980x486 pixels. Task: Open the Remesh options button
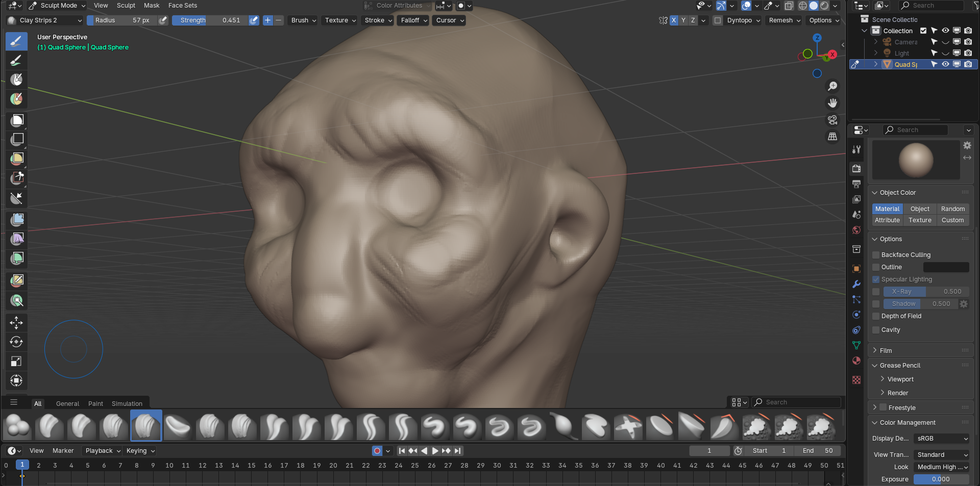785,20
